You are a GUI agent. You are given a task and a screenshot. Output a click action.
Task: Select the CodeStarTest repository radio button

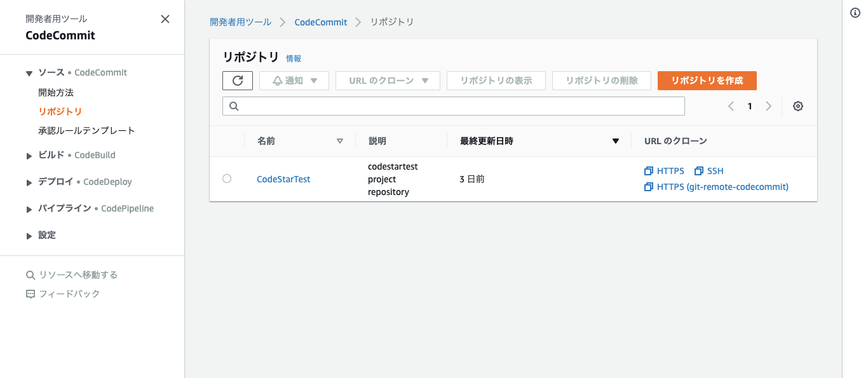pos(227,179)
